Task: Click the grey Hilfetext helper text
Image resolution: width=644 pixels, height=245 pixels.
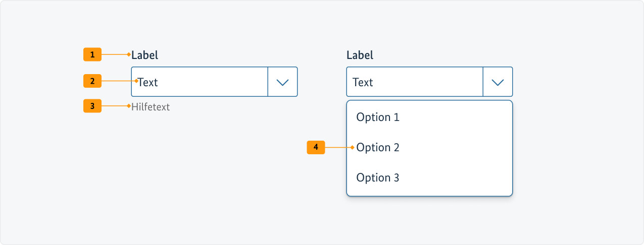Action: click(x=151, y=107)
